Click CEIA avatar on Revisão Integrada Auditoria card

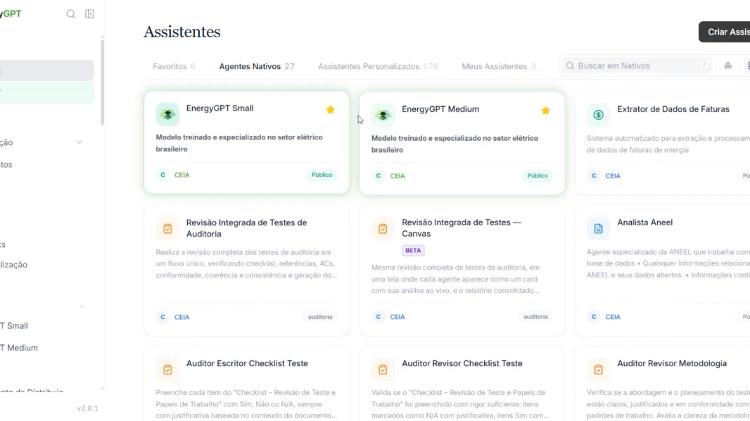point(163,317)
